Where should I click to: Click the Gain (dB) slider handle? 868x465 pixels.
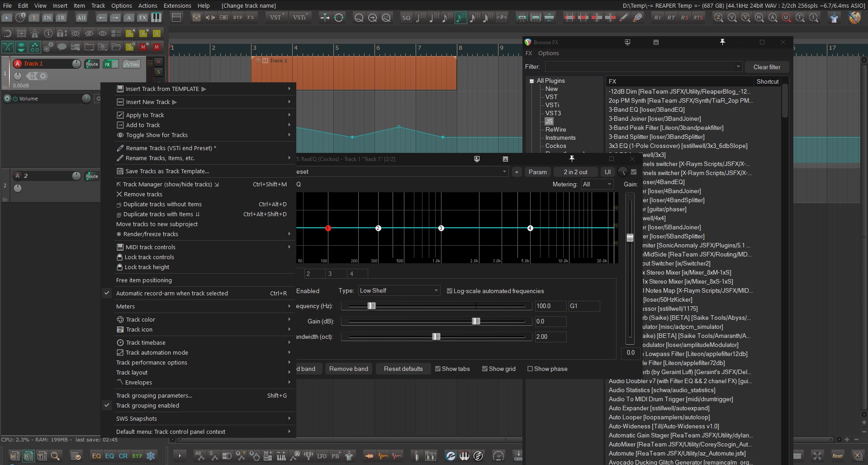click(x=476, y=321)
